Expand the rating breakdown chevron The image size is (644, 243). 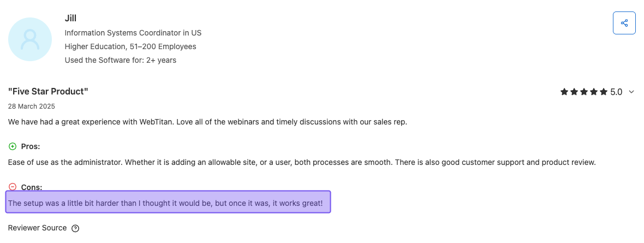pyautogui.click(x=631, y=92)
